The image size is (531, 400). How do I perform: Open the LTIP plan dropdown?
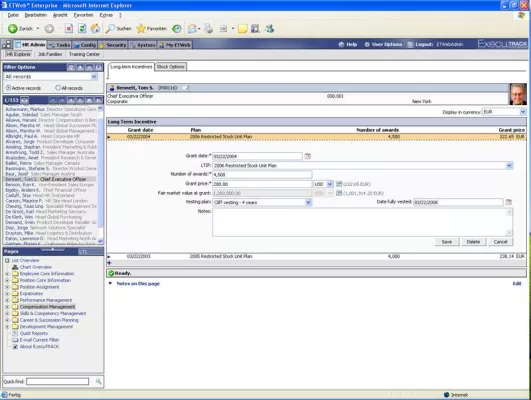[509, 166]
